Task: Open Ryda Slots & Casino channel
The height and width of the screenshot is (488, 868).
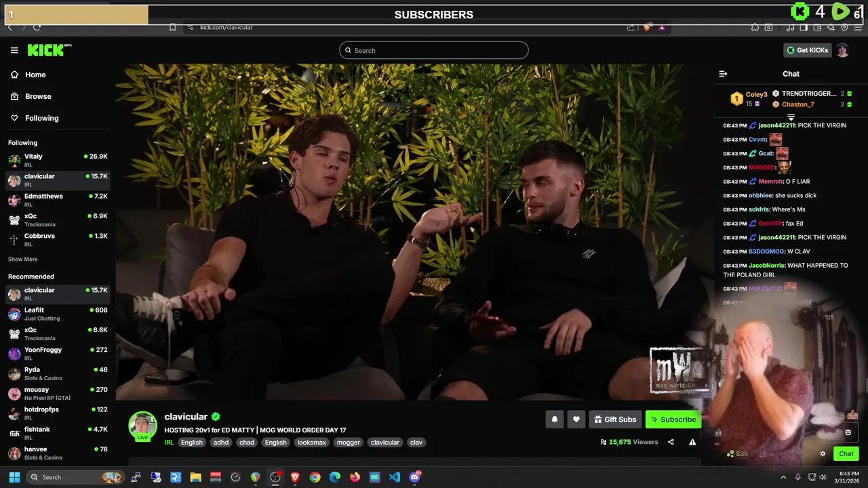Action: (58, 373)
